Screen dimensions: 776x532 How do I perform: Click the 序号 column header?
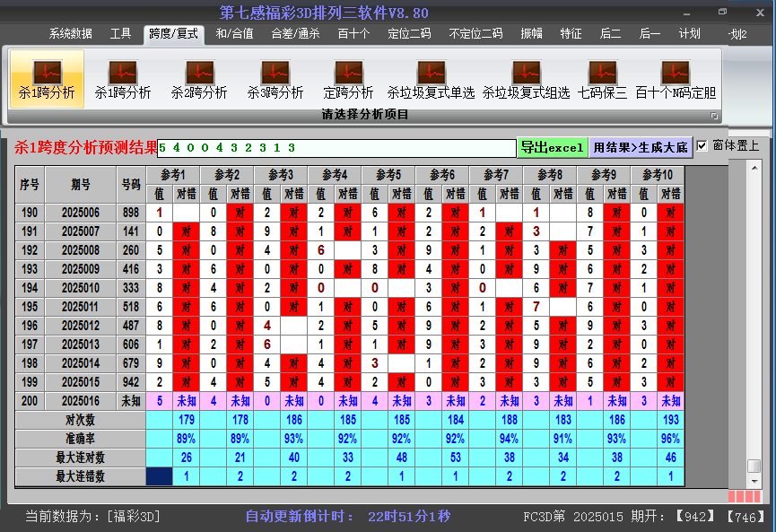(30, 185)
